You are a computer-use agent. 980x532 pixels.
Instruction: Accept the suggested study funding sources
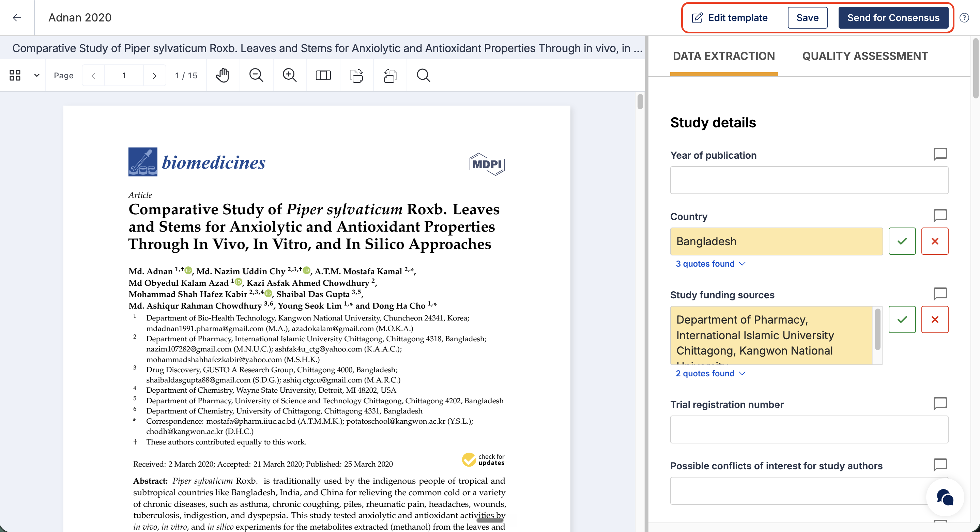pos(902,319)
